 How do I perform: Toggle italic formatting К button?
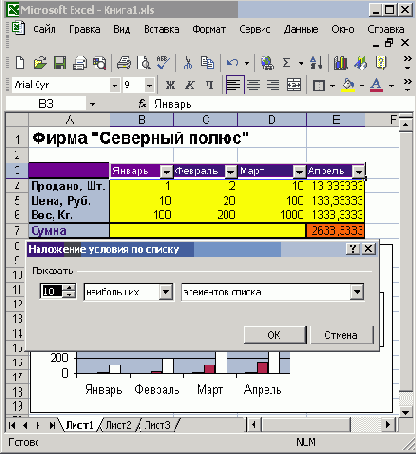[190, 85]
